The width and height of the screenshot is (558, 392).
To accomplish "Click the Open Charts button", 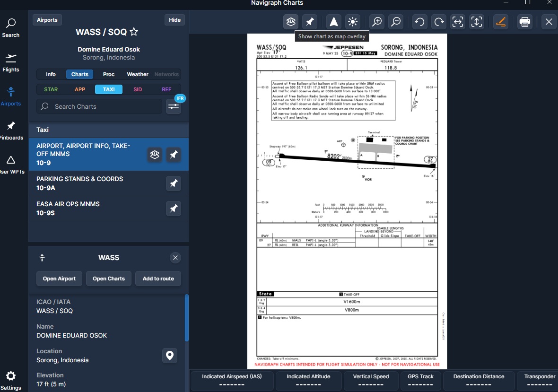I will click(109, 279).
